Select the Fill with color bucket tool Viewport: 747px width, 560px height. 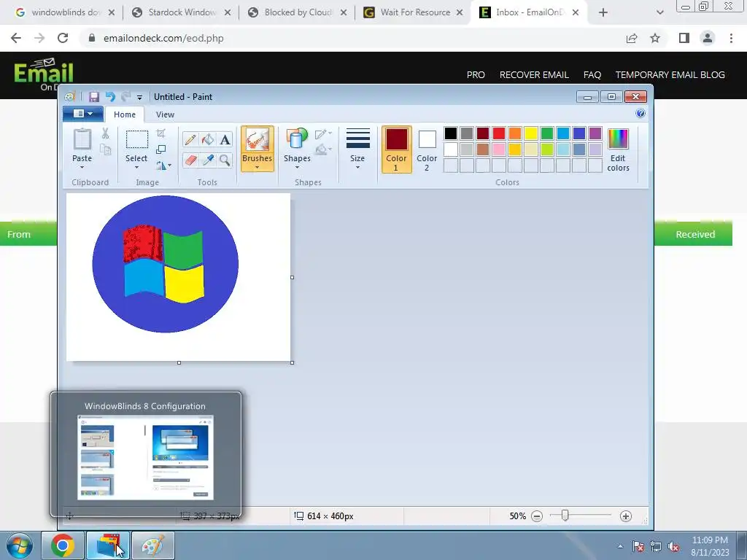pyautogui.click(x=208, y=139)
